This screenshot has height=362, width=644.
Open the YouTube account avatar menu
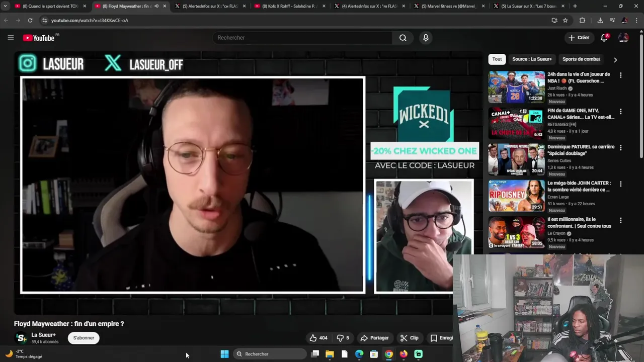623,38
